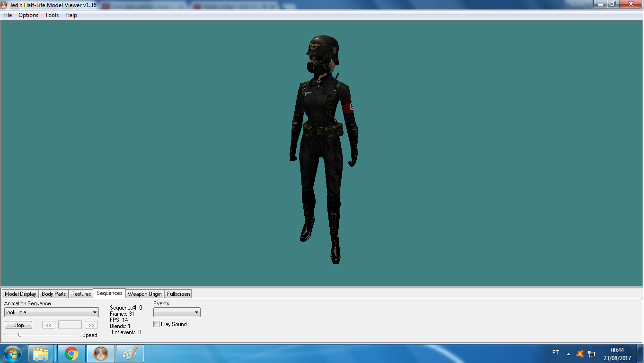Open the Options menu
Screen dimensions: 644x363
[28, 15]
